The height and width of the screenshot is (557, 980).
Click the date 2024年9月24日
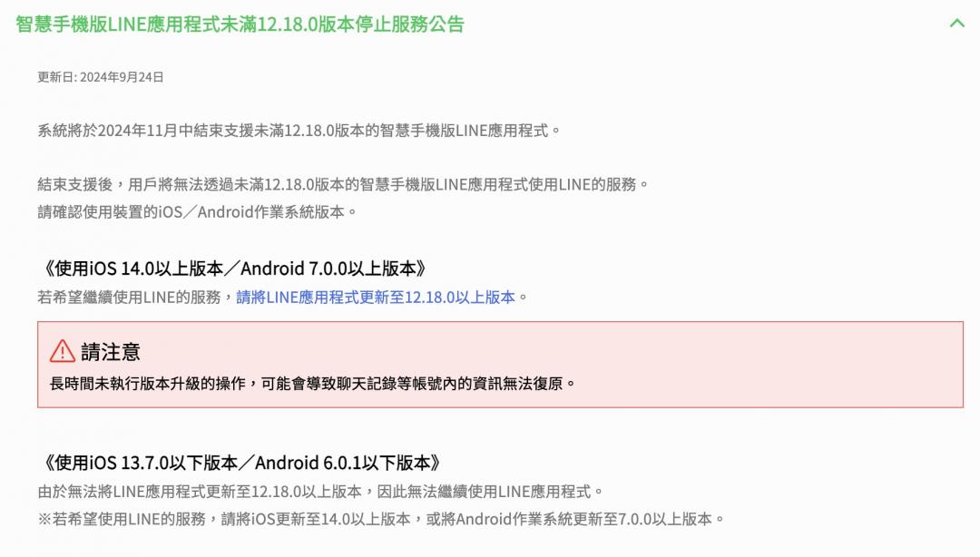(122, 77)
